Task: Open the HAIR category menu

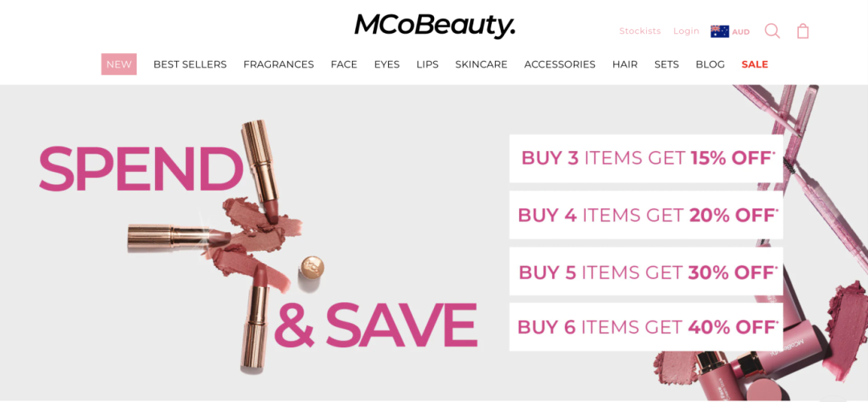Action: pyautogui.click(x=625, y=64)
